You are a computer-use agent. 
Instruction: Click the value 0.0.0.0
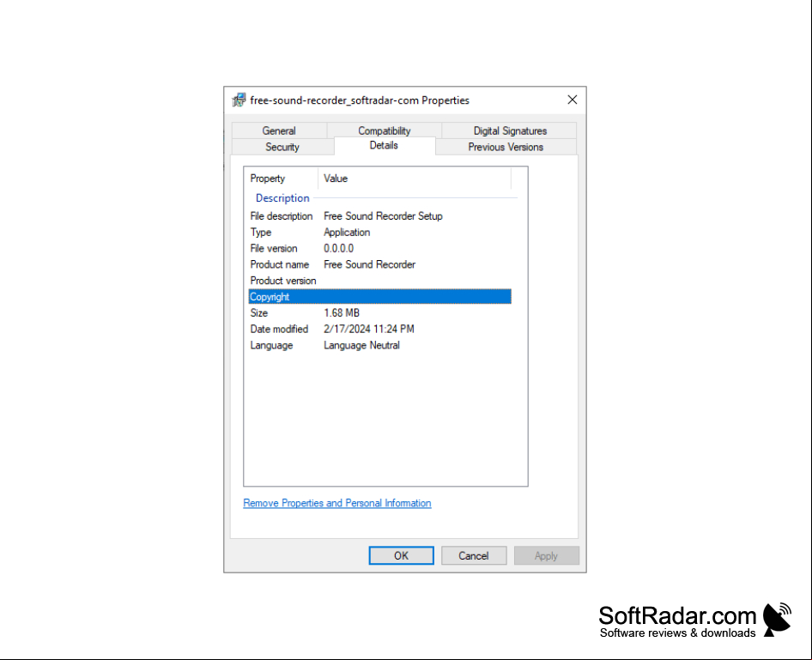[x=339, y=249]
